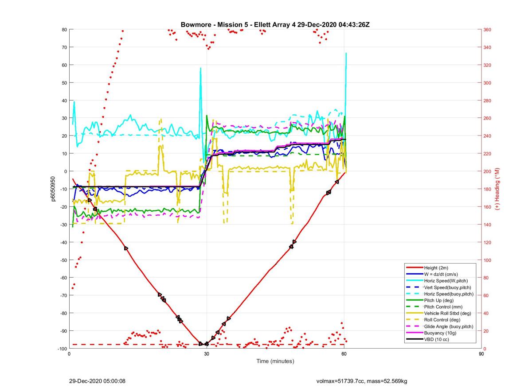This screenshot has width=532, height=392.
Task: Select the "Buoyancy (10g)" legend entry
Action: click(440, 333)
